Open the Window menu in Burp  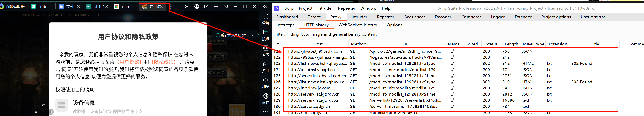pyautogui.click(x=368, y=8)
